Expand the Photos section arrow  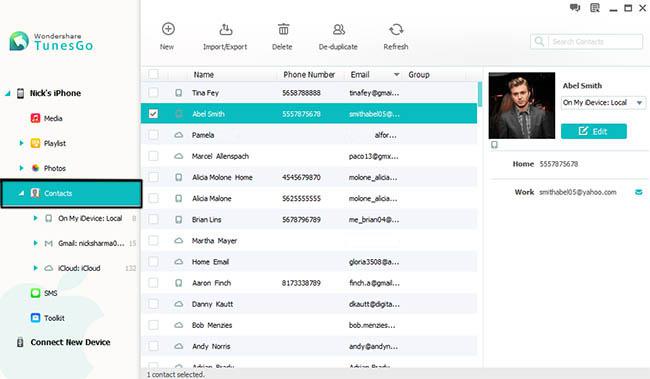[21, 168]
